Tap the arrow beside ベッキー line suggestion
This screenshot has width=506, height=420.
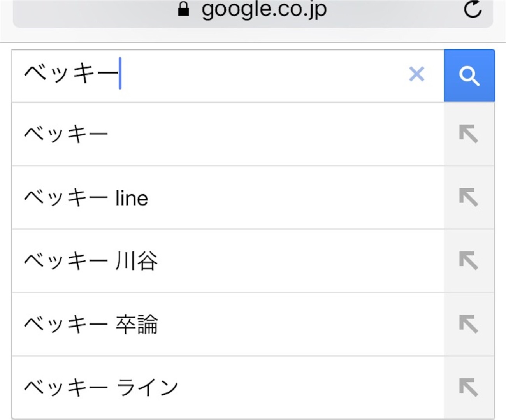[x=468, y=197]
